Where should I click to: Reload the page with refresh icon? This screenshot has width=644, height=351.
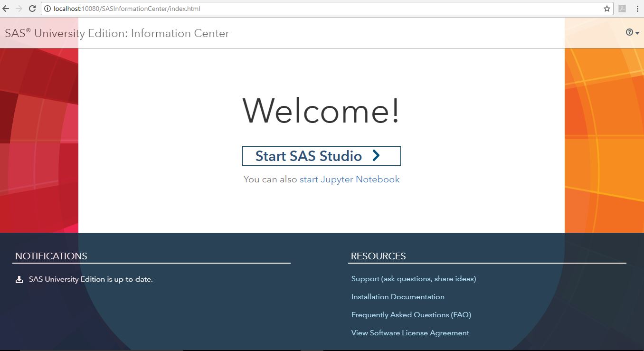coord(32,9)
